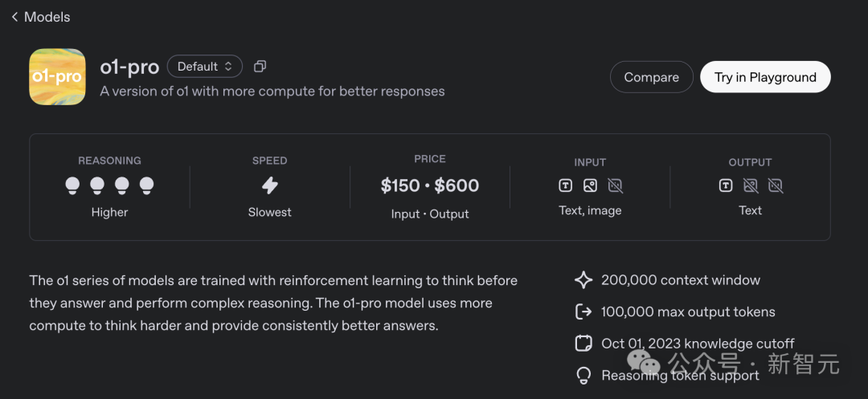868x399 pixels.
Task: Click the text output type icon
Action: (x=726, y=185)
